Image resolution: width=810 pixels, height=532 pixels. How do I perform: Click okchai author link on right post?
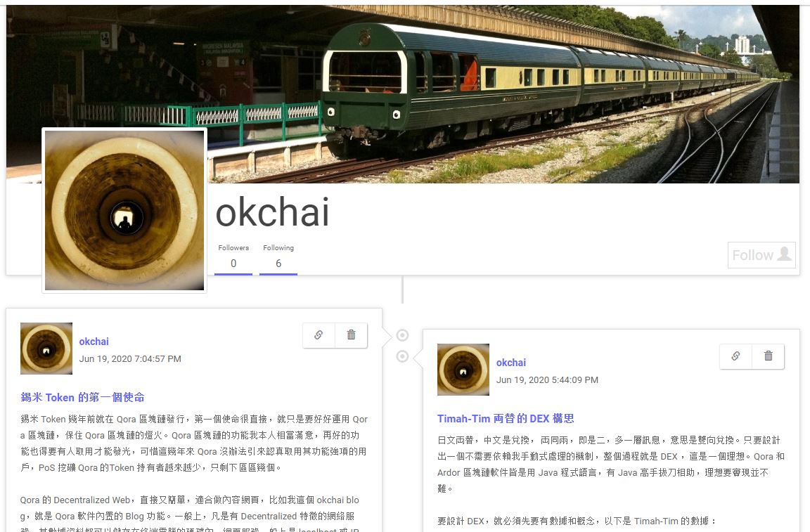click(511, 363)
